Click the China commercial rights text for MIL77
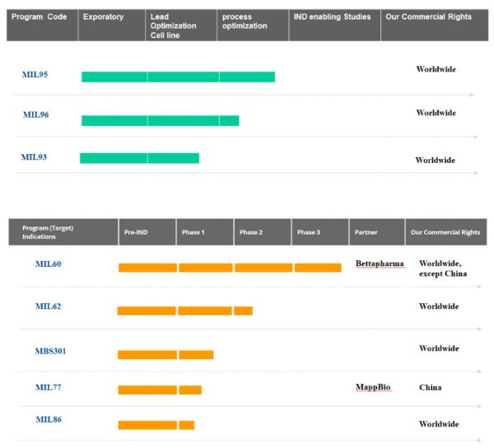The height and width of the screenshot is (448, 494). [x=430, y=387]
